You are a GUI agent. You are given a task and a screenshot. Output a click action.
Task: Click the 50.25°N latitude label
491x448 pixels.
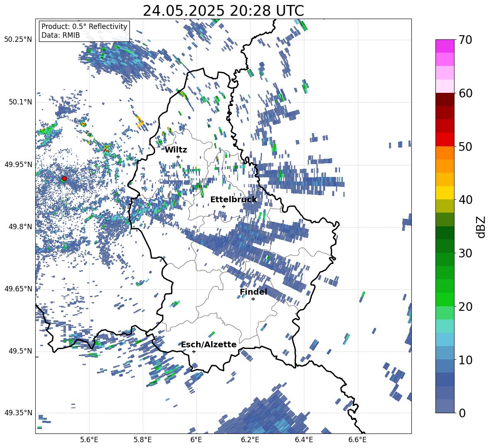coord(18,40)
